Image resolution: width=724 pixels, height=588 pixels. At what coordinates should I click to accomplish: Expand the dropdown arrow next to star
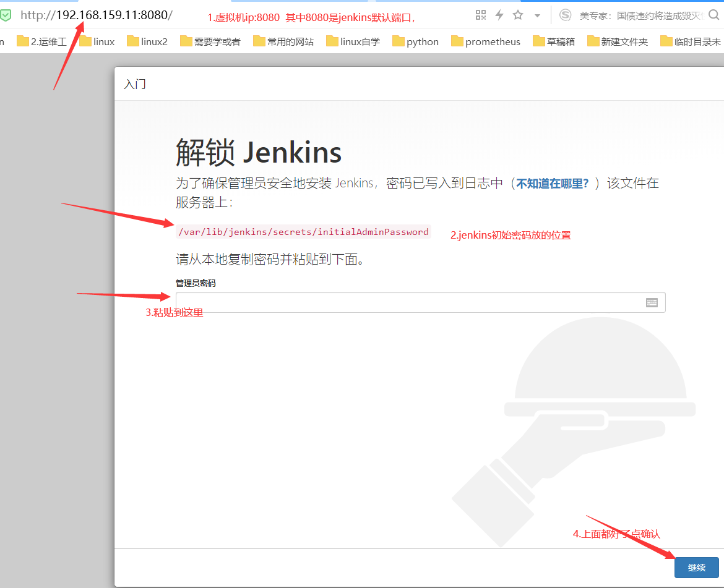(x=537, y=15)
